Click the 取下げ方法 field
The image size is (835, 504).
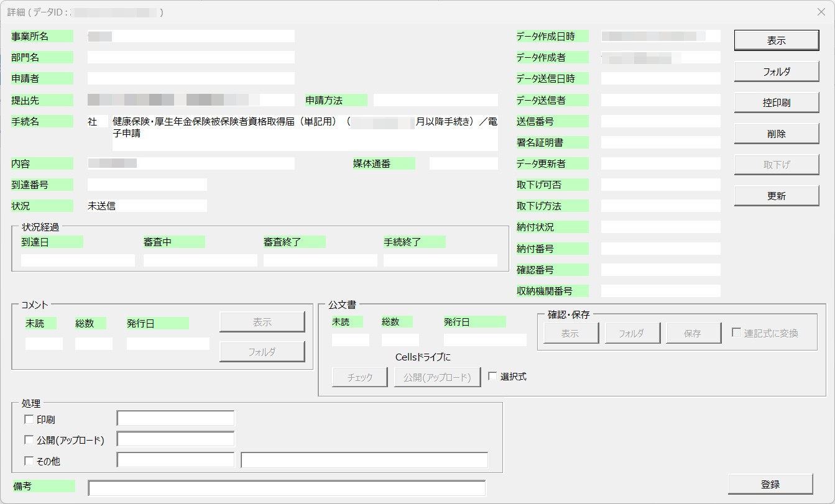click(661, 206)
